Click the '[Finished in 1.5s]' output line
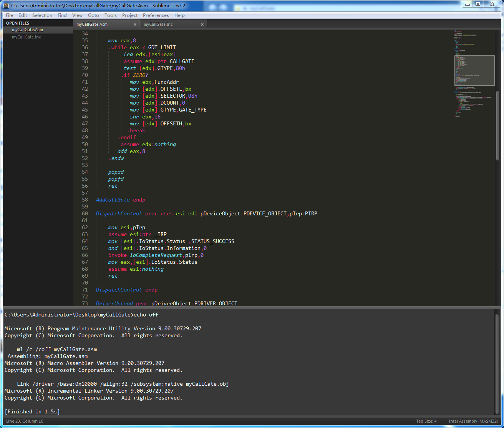504x428 pixels. 32,412
